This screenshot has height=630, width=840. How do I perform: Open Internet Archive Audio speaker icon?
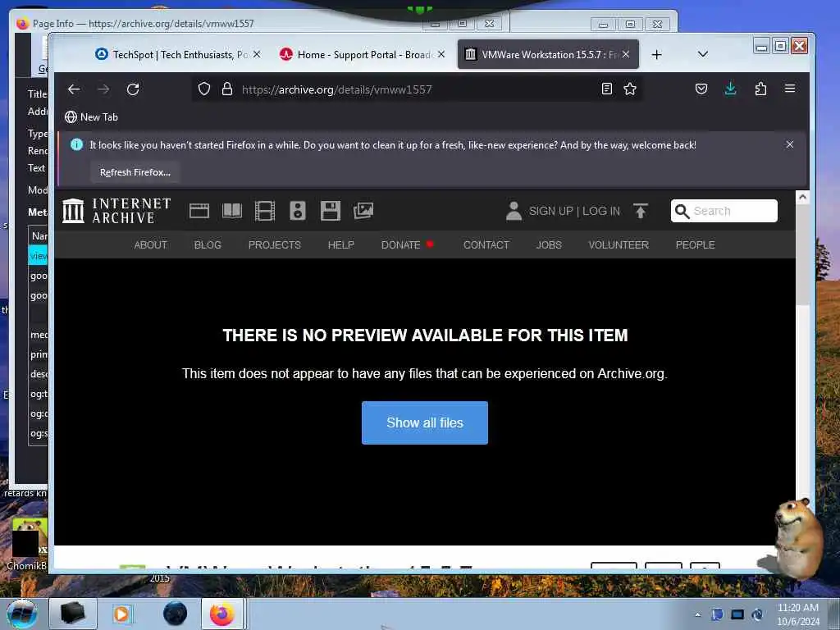297,211
